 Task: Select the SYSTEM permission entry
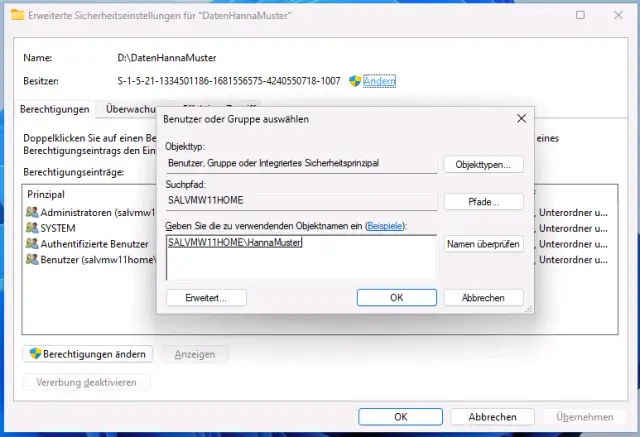(x=91, y=228)
